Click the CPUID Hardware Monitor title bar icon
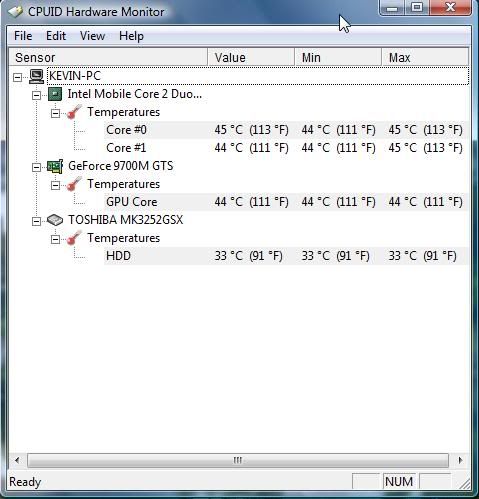 tap(15, 12)
